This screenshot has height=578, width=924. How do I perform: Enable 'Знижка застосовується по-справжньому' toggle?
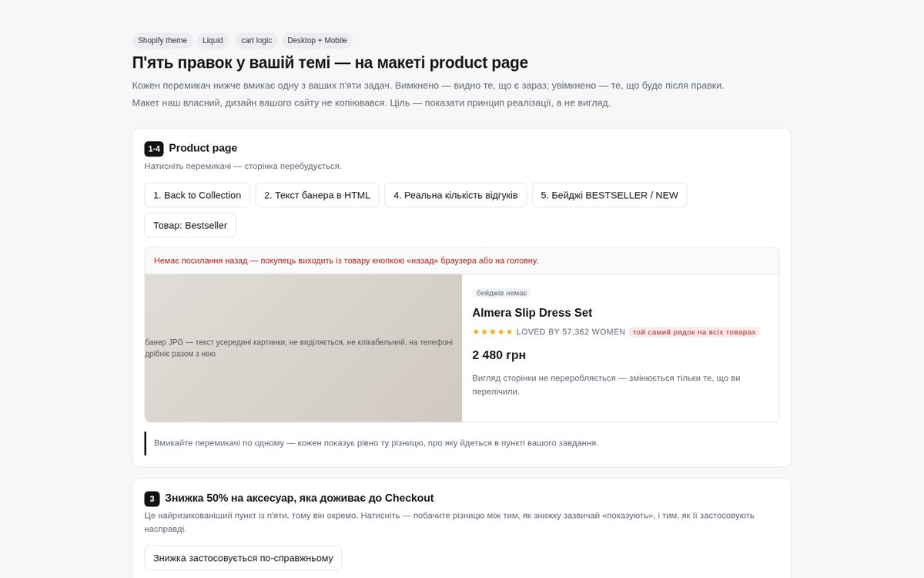pyautogui.click(x=243, y=558)
